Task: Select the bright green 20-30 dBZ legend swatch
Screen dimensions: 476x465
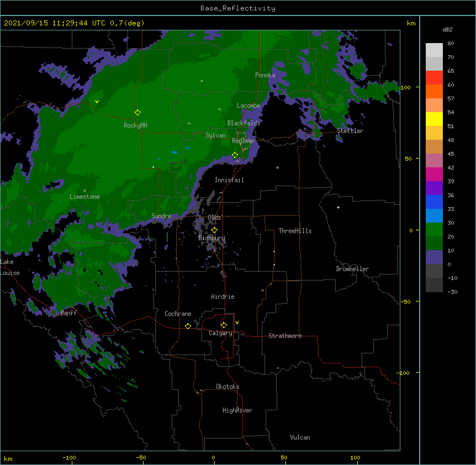Action: [434, 230]
